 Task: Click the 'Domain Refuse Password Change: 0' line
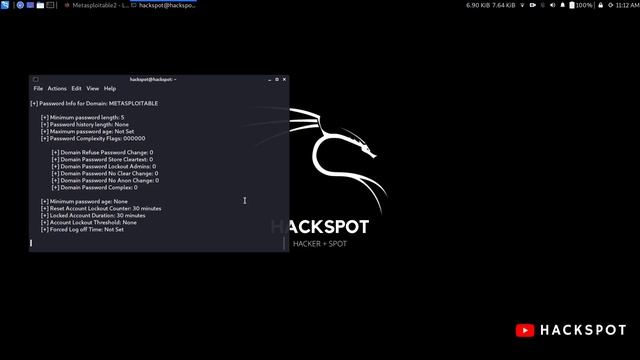(102, 152)
